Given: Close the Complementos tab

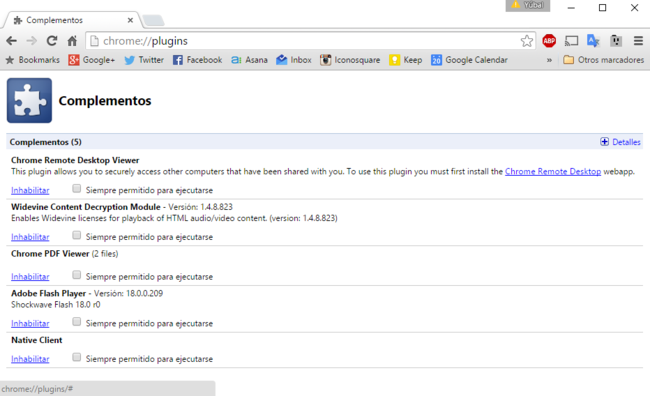Looking at the screenshot, I should coord(130,20).
